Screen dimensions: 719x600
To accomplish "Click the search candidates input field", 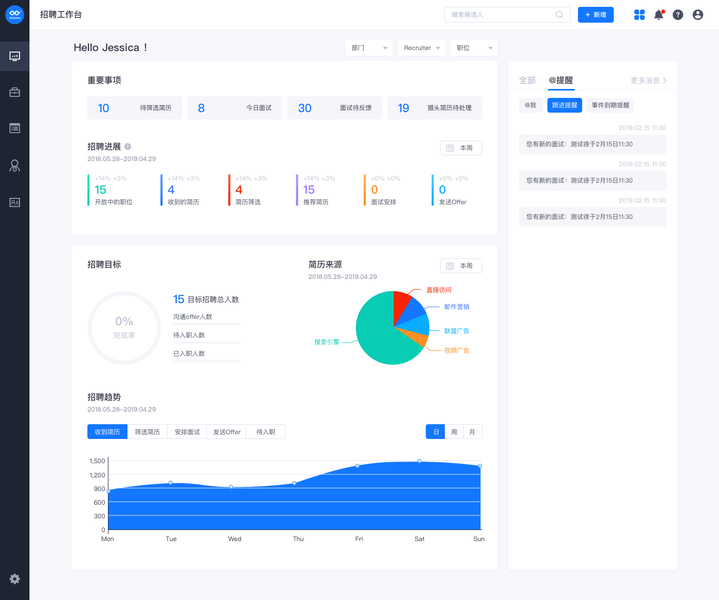I will pos(507,15).
